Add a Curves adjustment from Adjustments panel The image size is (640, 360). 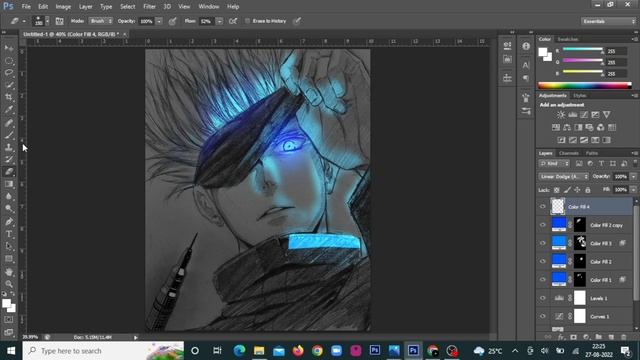pos(584,115)
